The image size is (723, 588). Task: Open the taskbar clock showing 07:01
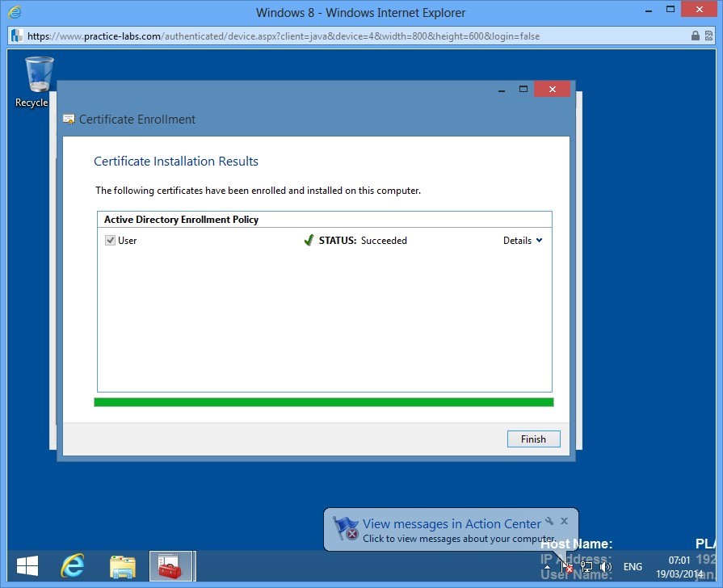pos(679,567)
